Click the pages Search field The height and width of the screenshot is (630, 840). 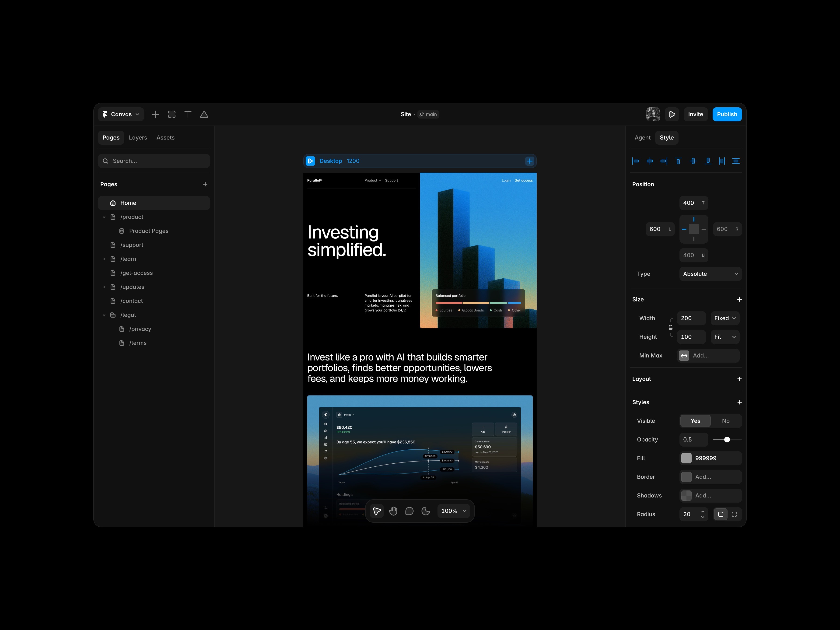point(154,161)
